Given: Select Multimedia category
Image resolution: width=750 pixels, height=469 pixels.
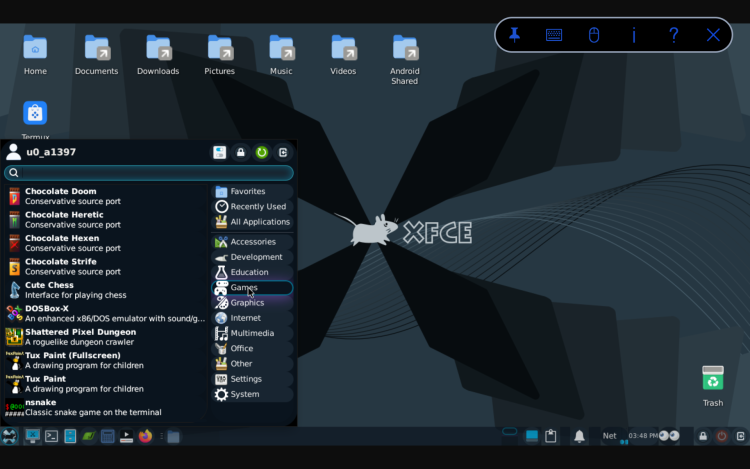Looking at the screenshot, I should pos(252,333).
